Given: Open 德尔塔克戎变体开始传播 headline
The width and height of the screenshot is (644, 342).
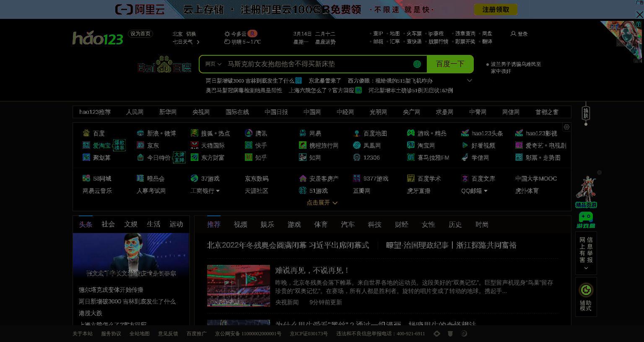Looking at the screenshot, I should [111, 290].
